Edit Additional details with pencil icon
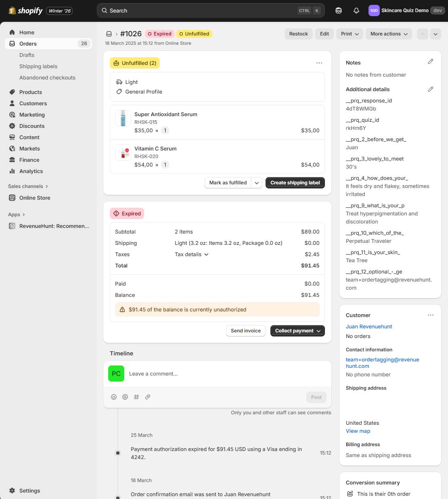 pos(431,89)
